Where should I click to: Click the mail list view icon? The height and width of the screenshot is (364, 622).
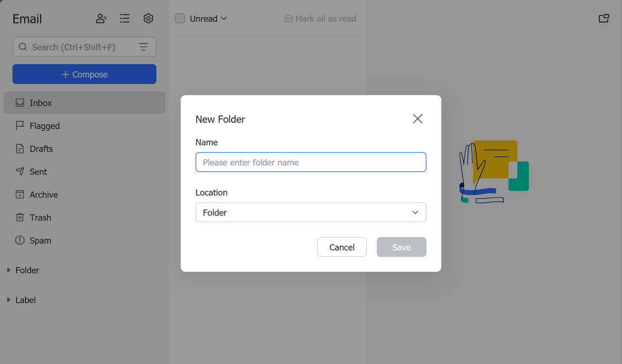124,18
